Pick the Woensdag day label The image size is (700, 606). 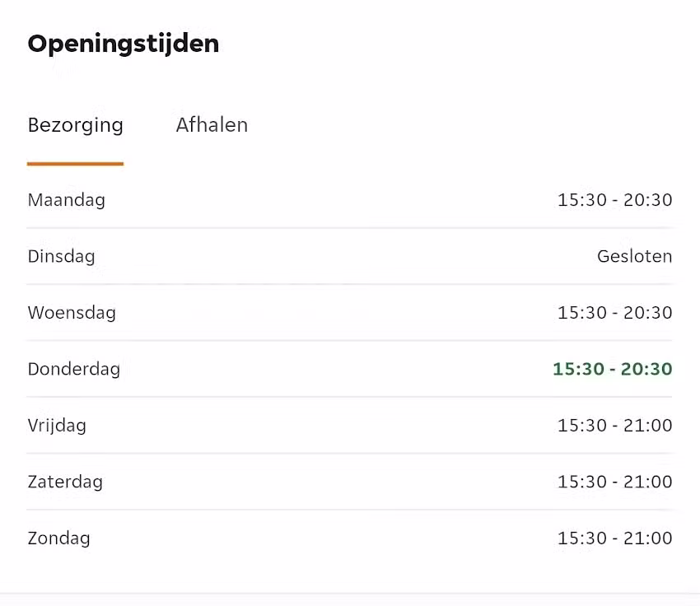click(x=72, y=313)
